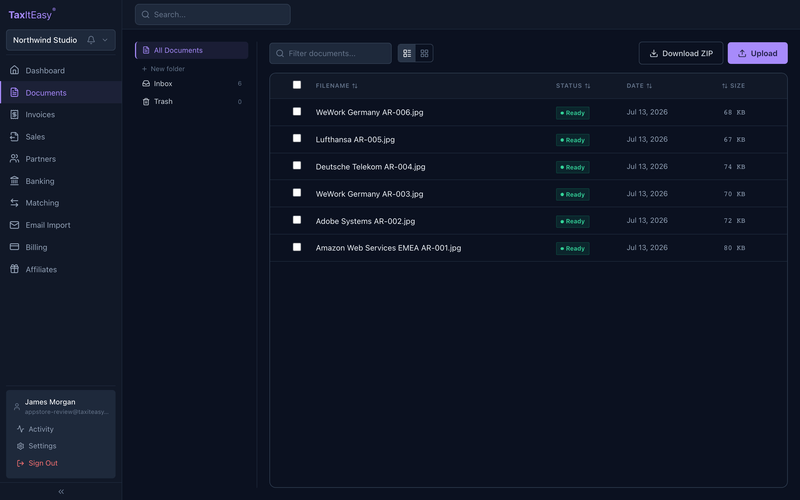Click the Settings gear icon
This screenshot has width=800, height=500.
point(20,446)
